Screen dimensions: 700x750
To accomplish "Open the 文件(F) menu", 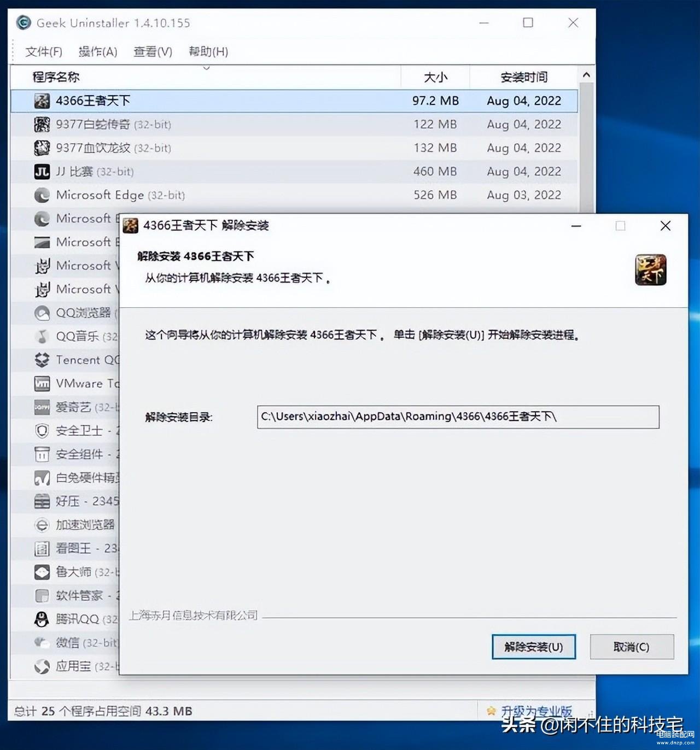I will pyautogui.click(x=44, y=51).
